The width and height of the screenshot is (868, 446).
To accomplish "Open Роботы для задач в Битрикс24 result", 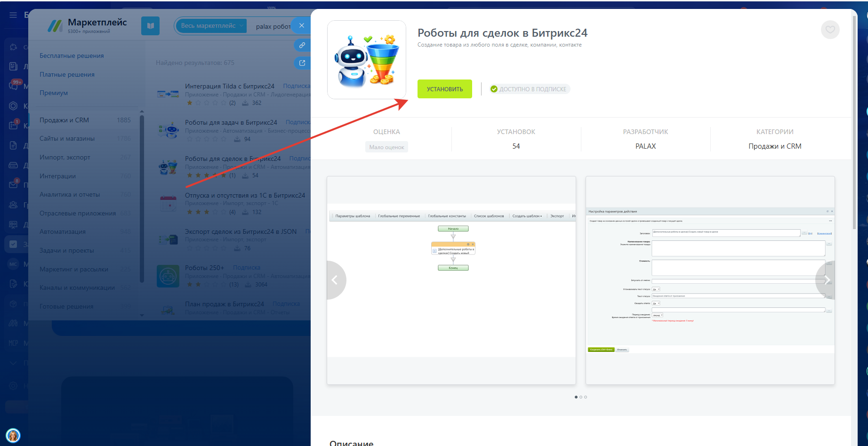I will (x=231, y=122).
